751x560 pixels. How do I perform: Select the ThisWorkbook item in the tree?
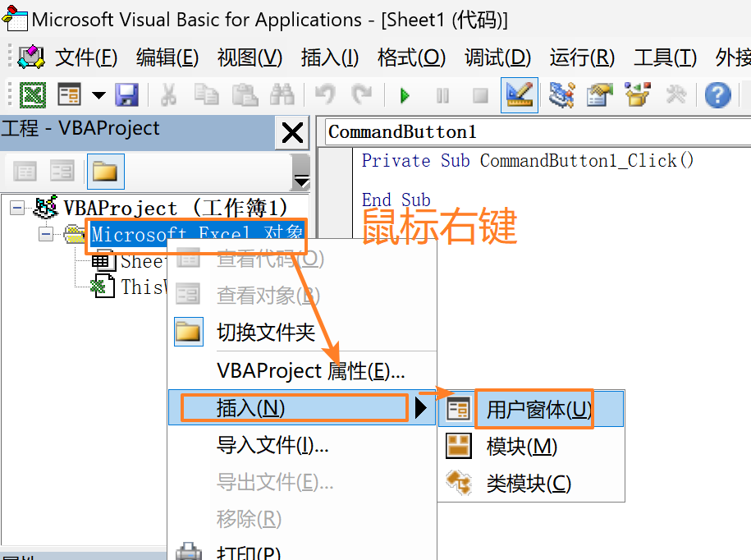point(144,287)
